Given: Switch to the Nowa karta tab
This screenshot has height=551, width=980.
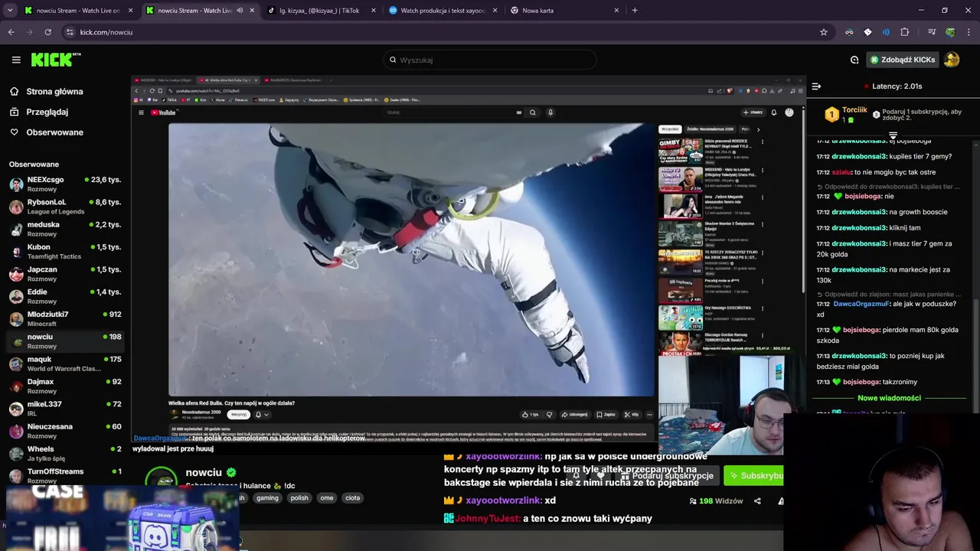Looking at the screenshot, I should (565, 11).
